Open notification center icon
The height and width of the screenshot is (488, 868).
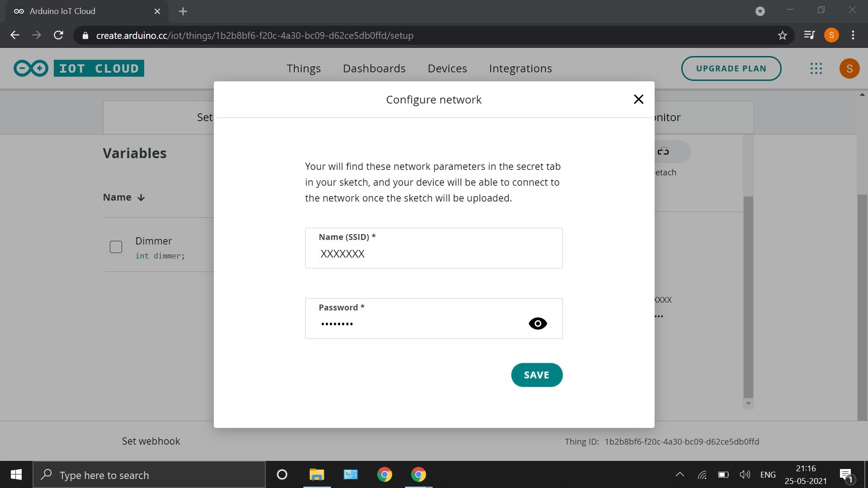[846, 475]
